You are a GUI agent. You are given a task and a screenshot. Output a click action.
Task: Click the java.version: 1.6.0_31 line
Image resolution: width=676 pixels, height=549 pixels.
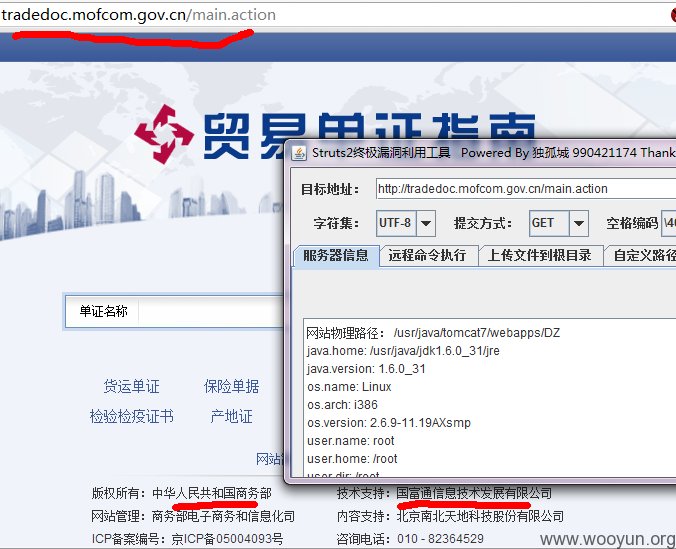pyautogui.click(x=366, y=369)
